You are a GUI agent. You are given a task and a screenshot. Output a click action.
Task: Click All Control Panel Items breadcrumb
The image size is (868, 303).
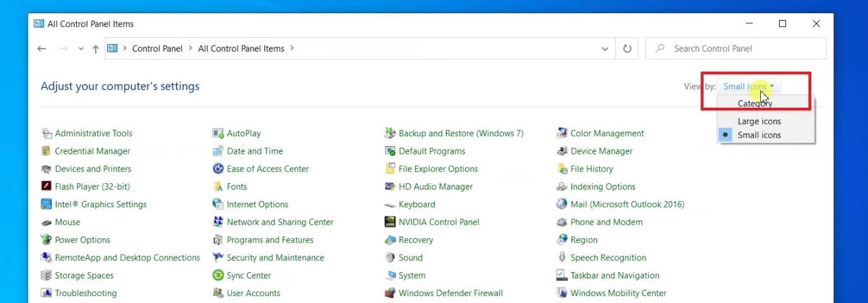pos(241,49)
